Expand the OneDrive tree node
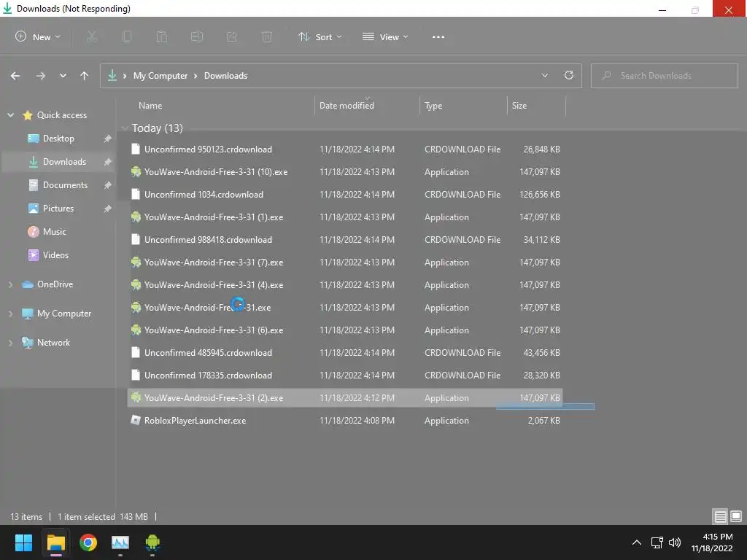The image size is (747, 560). [x=10, y=284]
